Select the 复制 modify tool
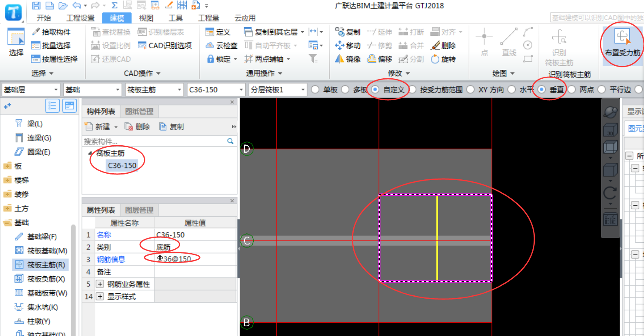The width and height of the screenshot is (644, 336). tap(348, 32)
